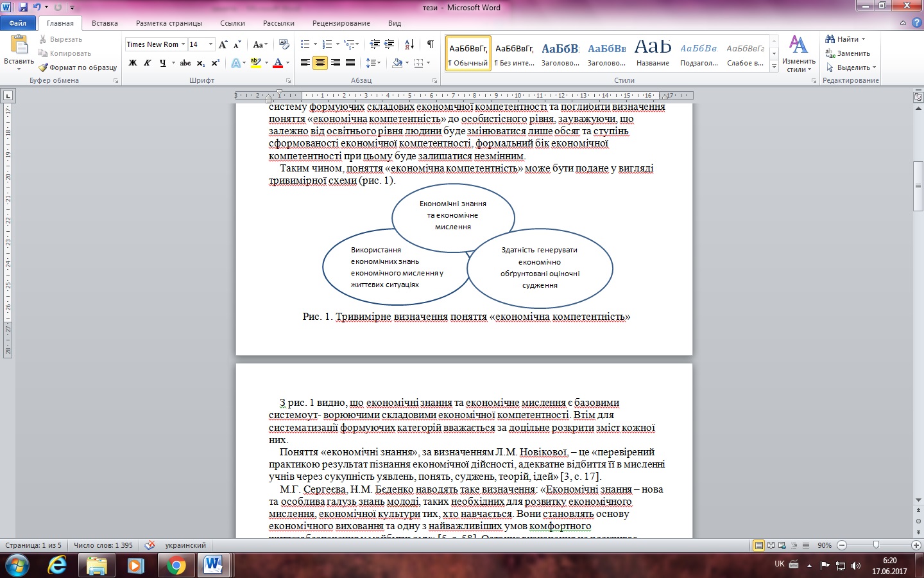Open Изменить стили change styles menu
Screen dimensions: 924x578
798,54
